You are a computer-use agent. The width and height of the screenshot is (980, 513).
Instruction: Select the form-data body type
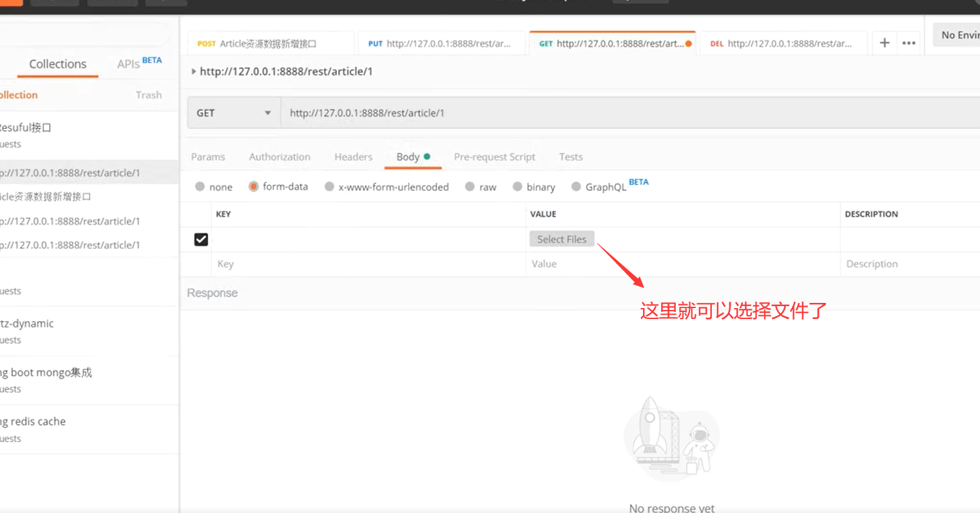[x=254, y=186]
